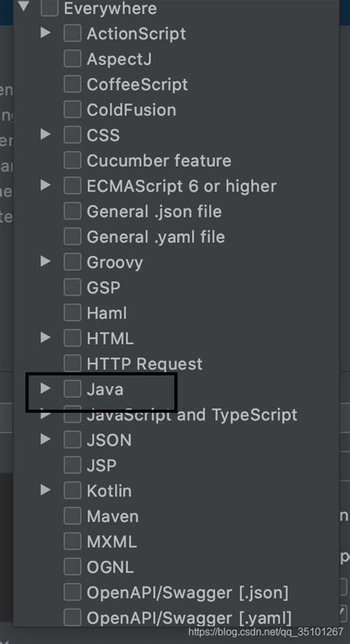Enable the AspectJ context checkbox

(x=72, y=59)
